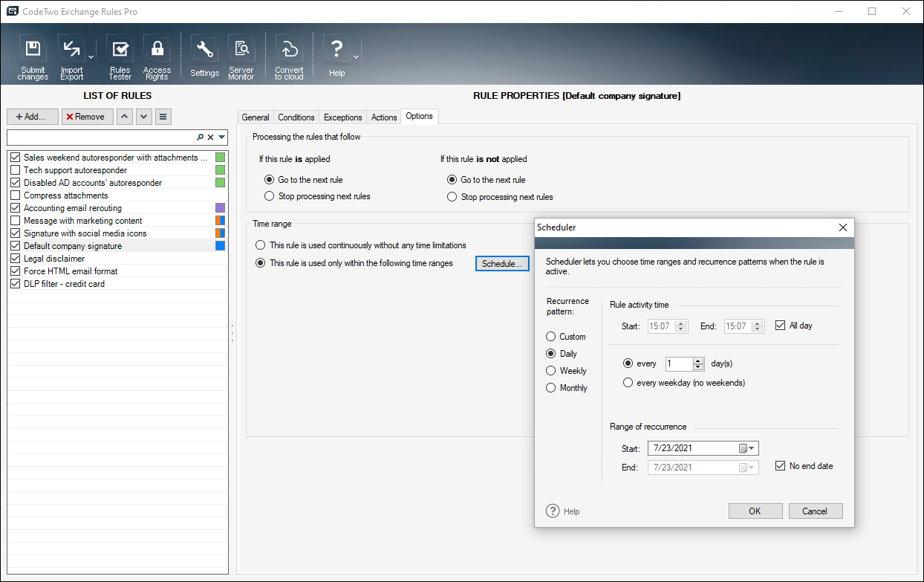Move selected rule up with arrow button
The width and height of the screenshot is (924, 582).
pyautogui.click(x=126, y=117)
